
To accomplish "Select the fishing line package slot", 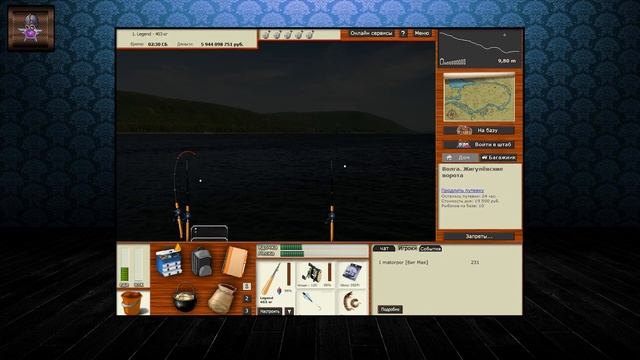I will click(x=352, y=274).
